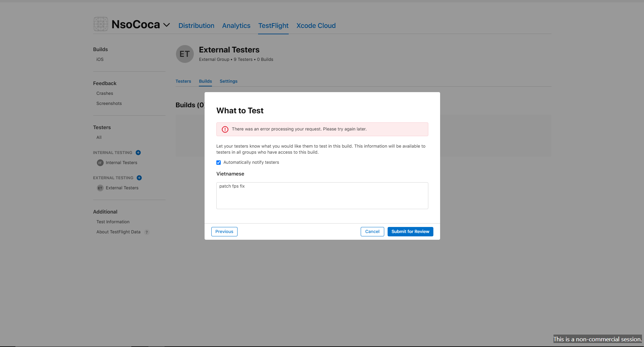
Task: Expand the NsoCoca app switcher chevron
Action: tap(167, 25)
